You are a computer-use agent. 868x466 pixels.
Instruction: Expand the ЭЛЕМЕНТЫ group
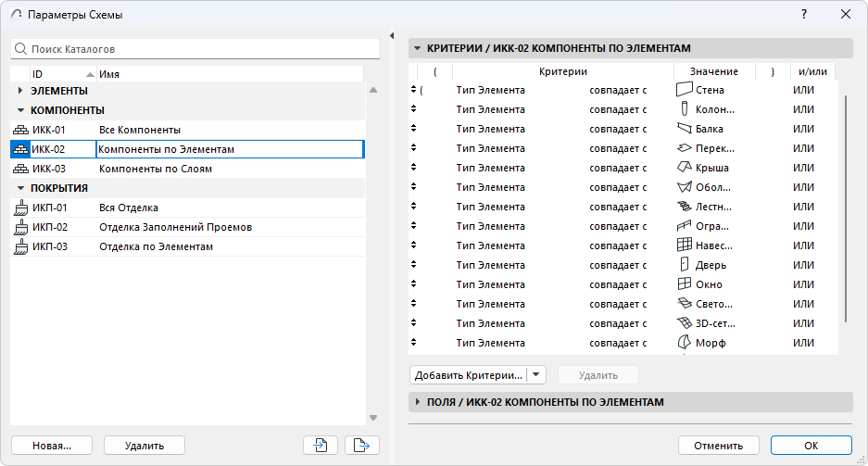(20, 91)
